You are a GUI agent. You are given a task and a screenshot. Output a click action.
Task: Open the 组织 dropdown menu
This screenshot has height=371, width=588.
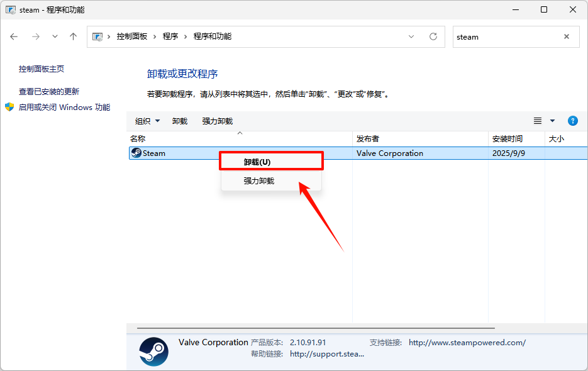click(x=147, y=121)
